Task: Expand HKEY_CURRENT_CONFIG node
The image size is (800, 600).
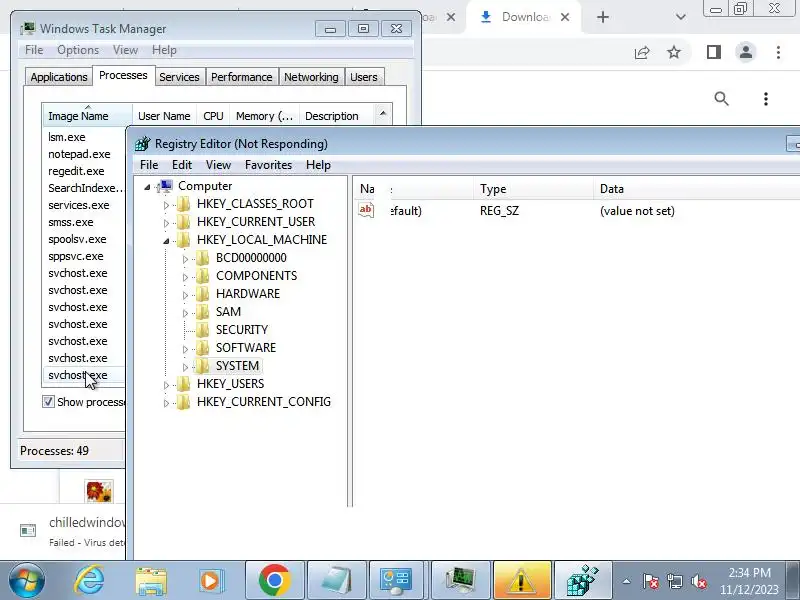Action: point(166,403)
